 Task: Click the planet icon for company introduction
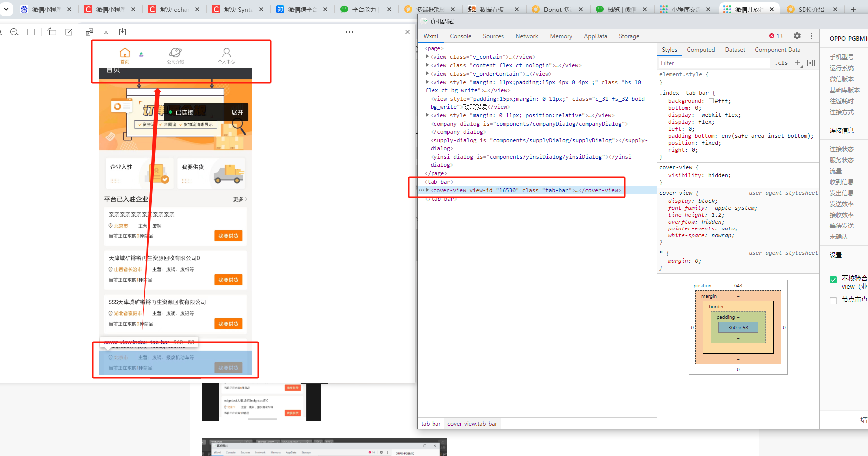tap(175, 52)
